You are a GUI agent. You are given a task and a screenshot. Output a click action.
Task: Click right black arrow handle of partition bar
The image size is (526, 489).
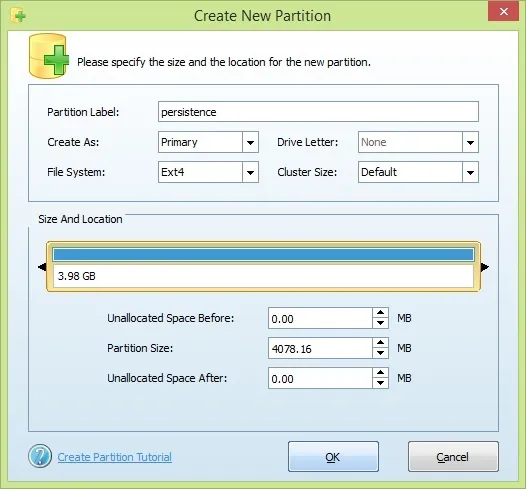(485, 267)
